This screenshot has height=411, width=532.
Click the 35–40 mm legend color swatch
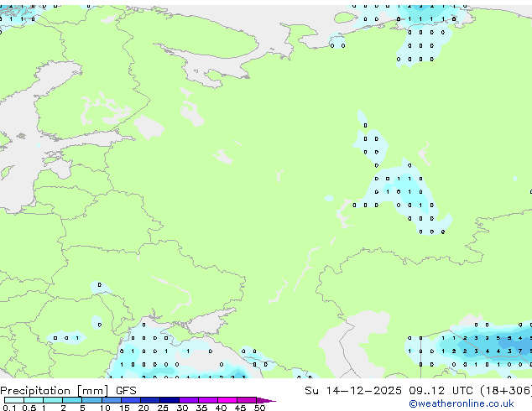(207, 400)
